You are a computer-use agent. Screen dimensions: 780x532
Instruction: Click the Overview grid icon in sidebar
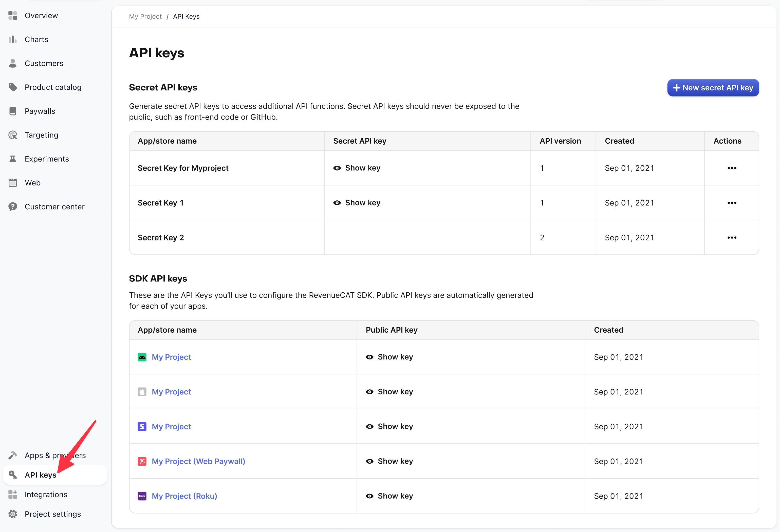point(13,15)
